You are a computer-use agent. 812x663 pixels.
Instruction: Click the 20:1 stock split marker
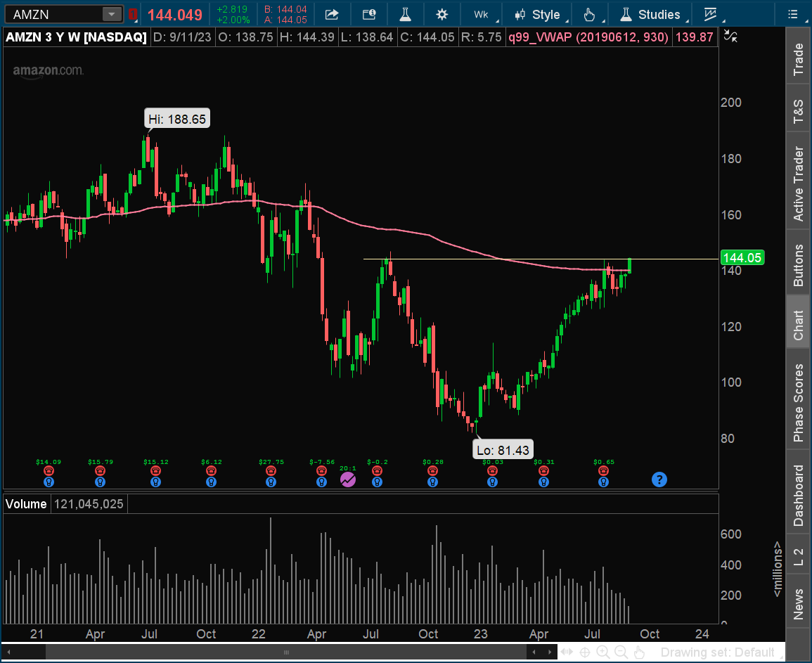tap(348, 479)
